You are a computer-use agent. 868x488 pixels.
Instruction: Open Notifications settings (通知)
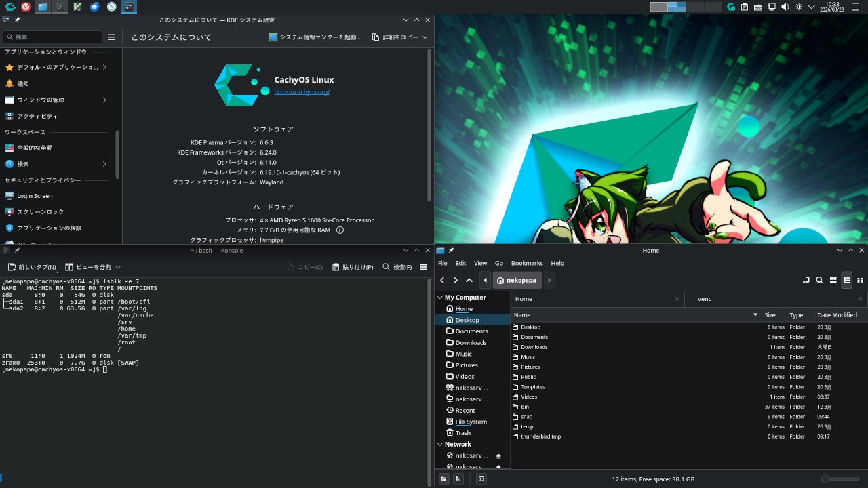coord(56,84)
